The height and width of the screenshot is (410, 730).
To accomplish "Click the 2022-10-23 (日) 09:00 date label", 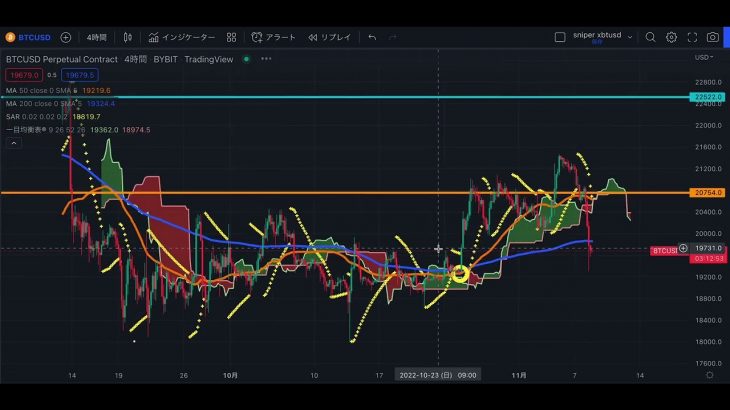I will pos(438,375).
